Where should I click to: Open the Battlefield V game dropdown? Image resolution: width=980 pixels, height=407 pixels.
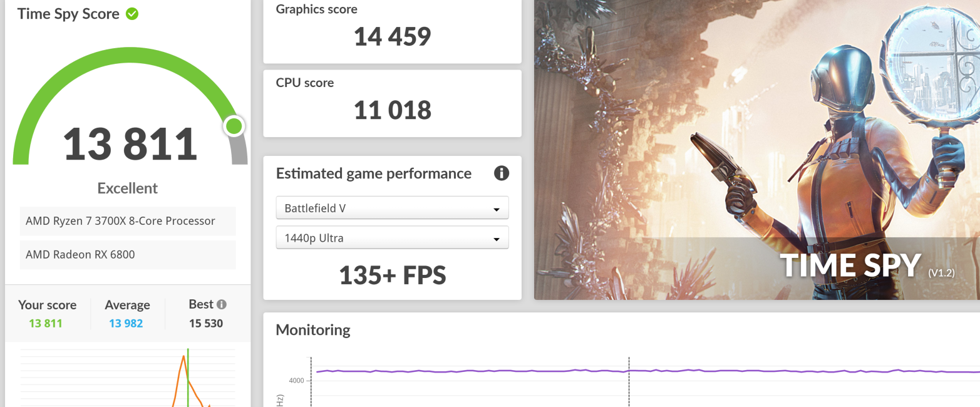(x=392, y=208)
